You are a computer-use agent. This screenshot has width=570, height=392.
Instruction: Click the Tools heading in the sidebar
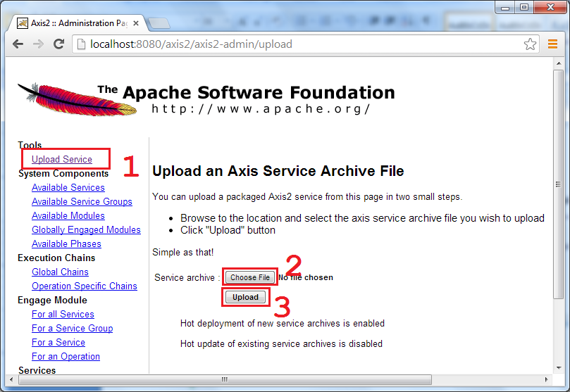pos(30,145)
